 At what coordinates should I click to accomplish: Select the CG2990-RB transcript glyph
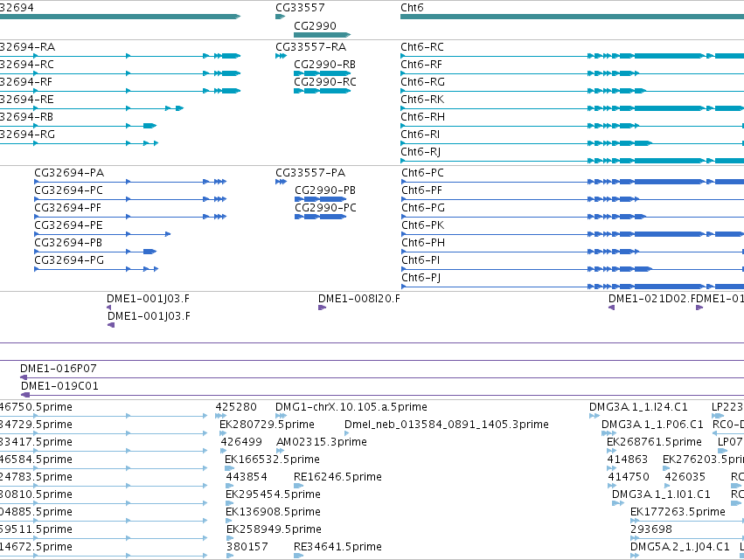click(x=323, y=73)
